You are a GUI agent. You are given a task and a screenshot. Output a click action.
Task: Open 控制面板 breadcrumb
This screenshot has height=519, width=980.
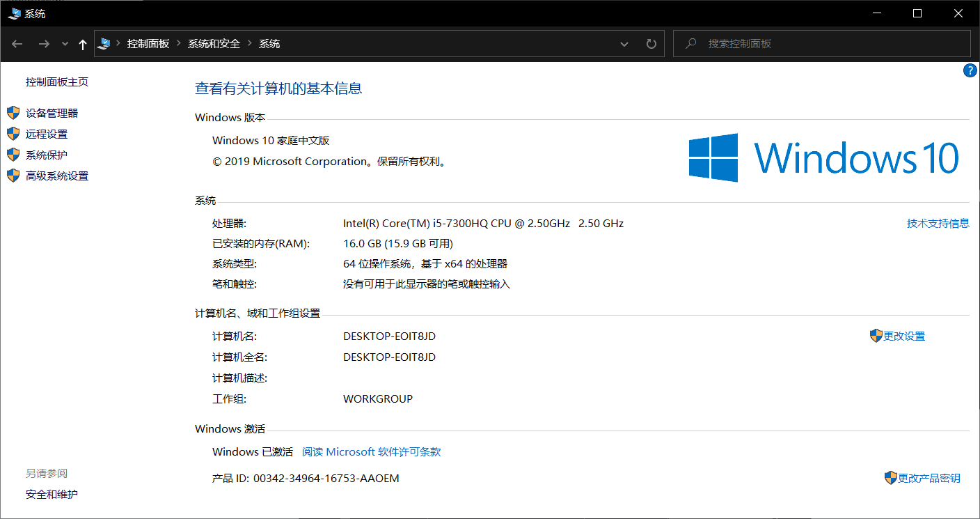pyautogui.click(x=148, y=44)
